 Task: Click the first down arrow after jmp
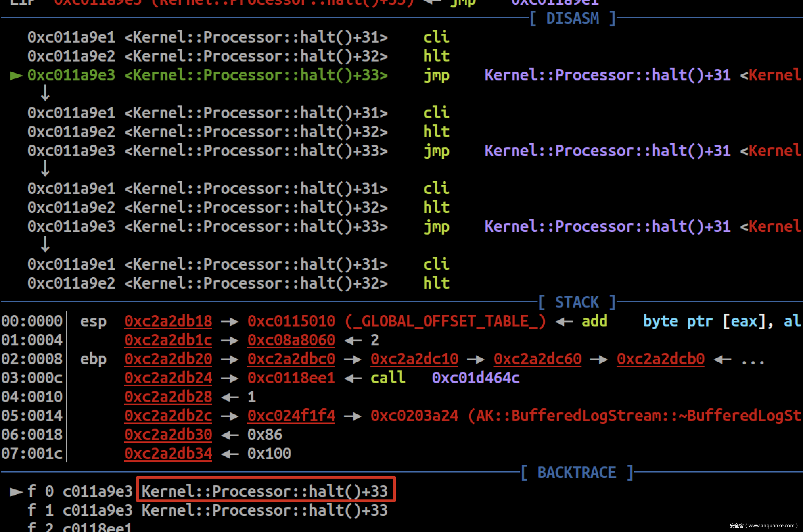pos(45,93)
